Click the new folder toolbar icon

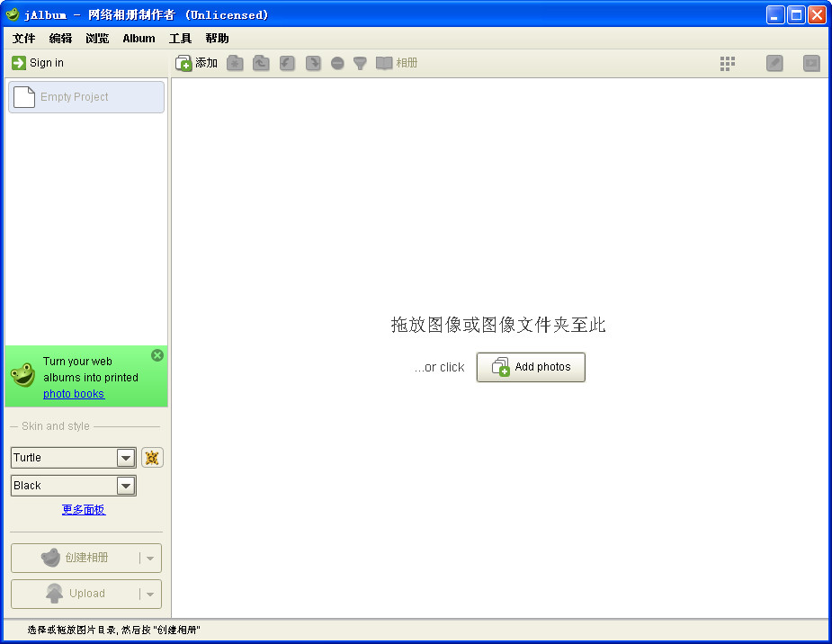point(235,63)
